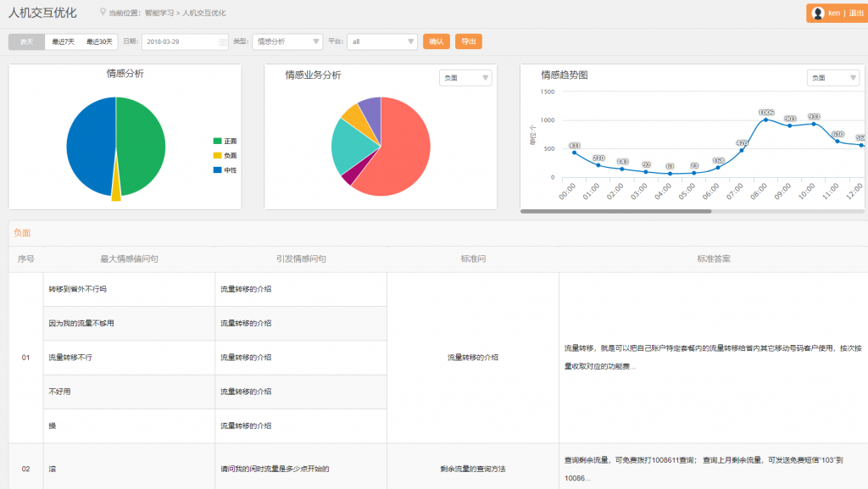Click the blue 中性 slice of 情感分析 pie
Image resolution: width=868 pixels, height=489 pixels.
(x=89, y=146)
